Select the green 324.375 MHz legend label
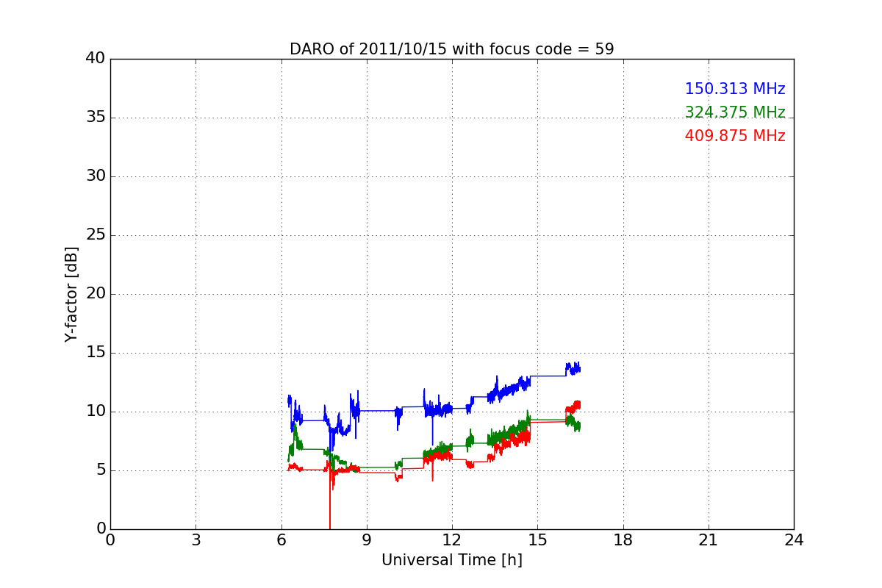882x588 pixels. (x=735, y=112)
